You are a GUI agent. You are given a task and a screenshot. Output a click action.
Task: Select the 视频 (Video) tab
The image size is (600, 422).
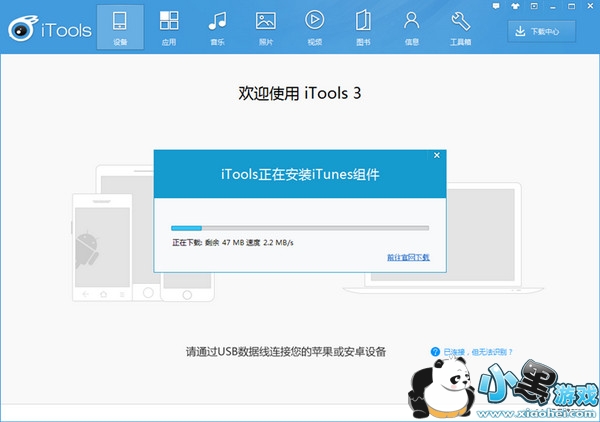coord(315,27)
